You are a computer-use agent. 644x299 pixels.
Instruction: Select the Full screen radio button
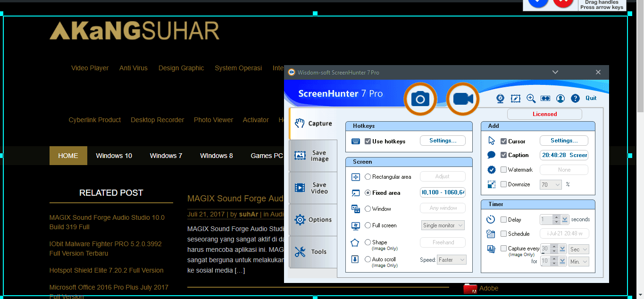(368, 225)
